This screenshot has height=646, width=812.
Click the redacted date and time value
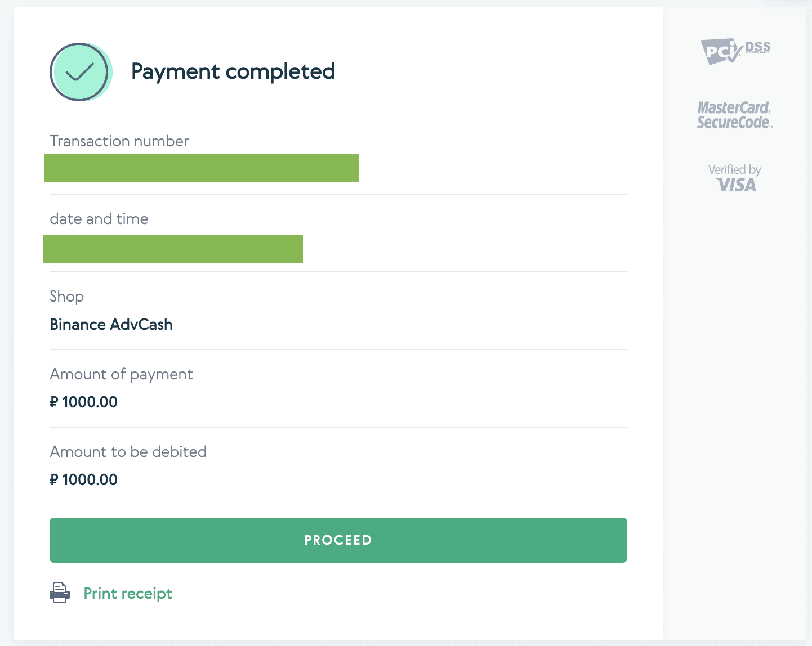pos(173,249)
